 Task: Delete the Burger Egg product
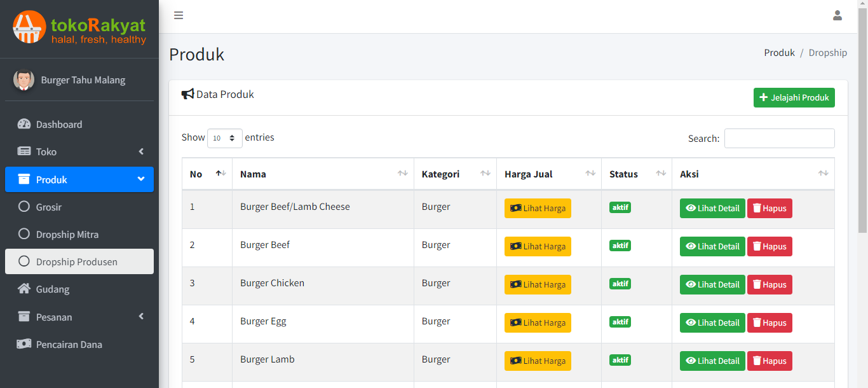coord(769,322)
